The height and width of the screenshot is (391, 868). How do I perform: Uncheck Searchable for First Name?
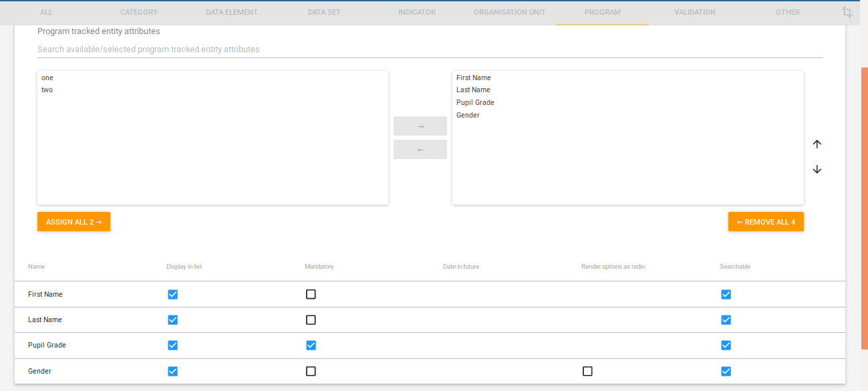tap(726, 294)
